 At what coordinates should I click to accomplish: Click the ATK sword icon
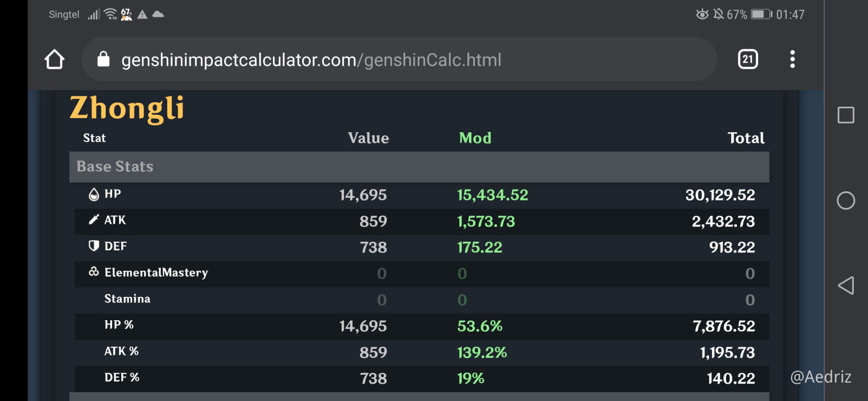[94, 219]
